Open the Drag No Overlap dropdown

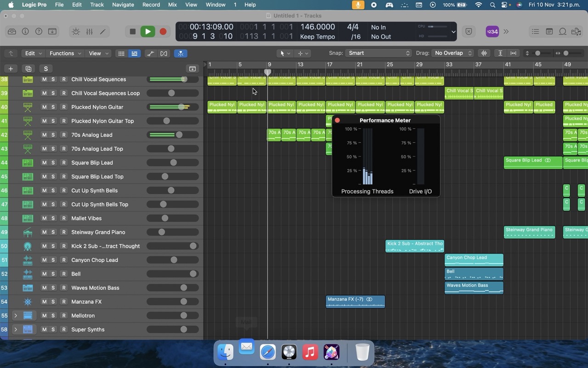452,53
